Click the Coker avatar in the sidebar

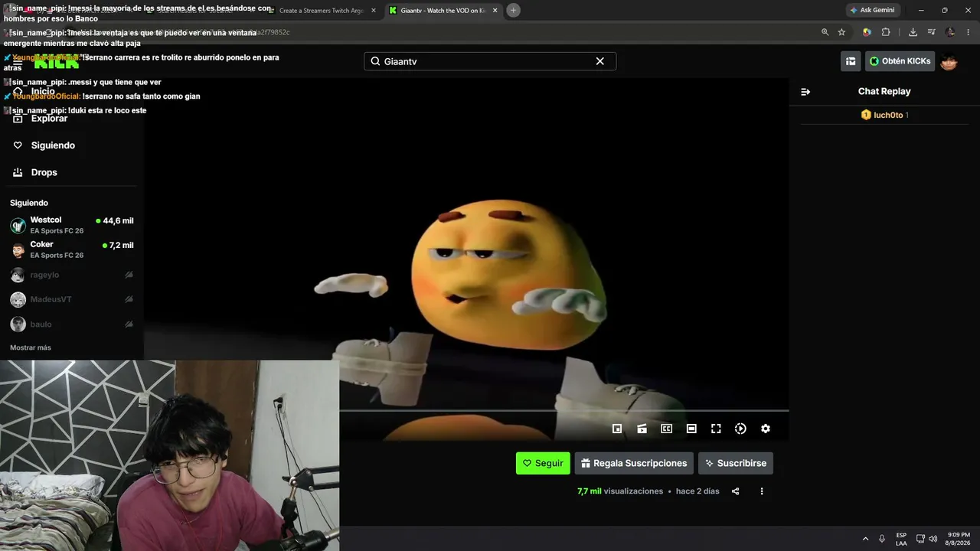18,250
